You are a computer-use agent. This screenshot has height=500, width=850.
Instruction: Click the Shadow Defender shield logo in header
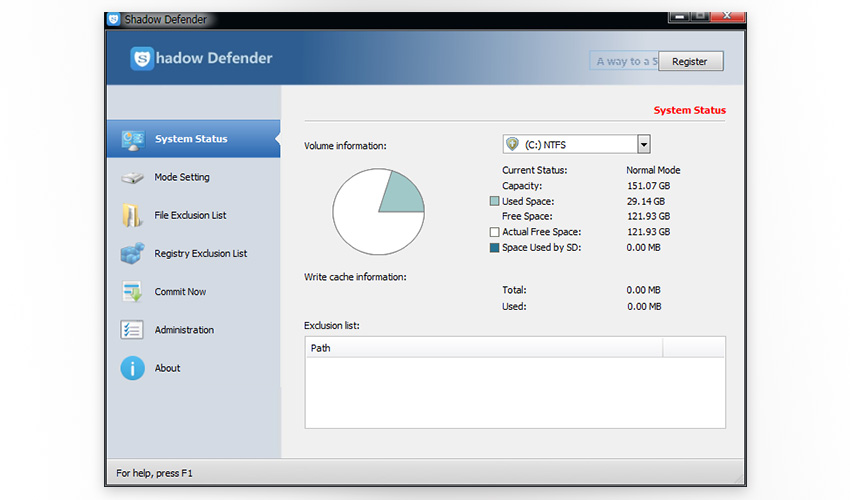[141, 58]
